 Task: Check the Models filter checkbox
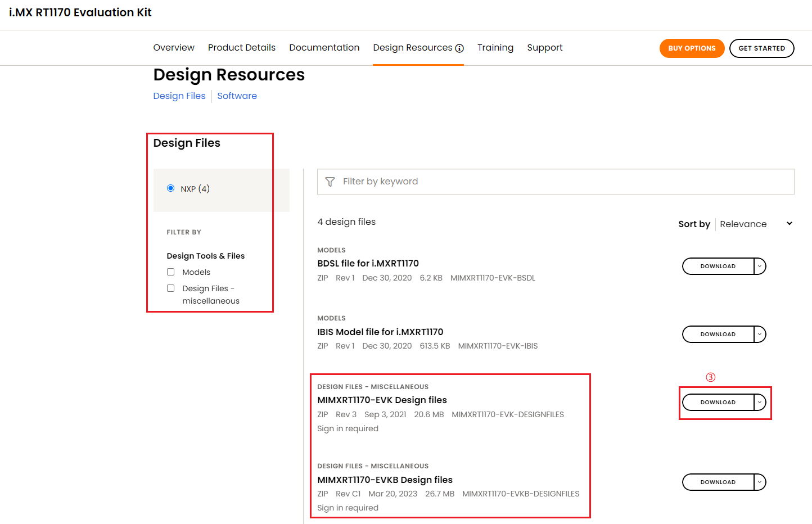pos(170,272)
